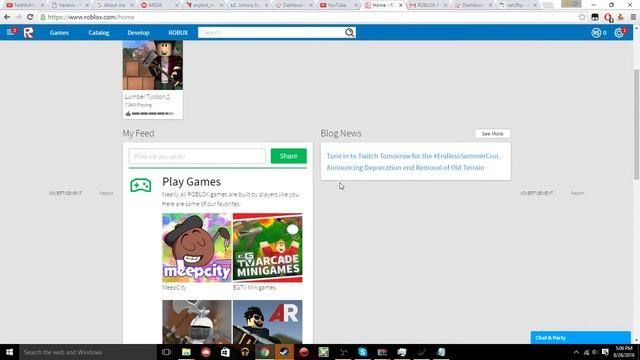Viewport: 640px width, 360px height.
Task: Show hidden system tray icons
Action: coord(576,352)
